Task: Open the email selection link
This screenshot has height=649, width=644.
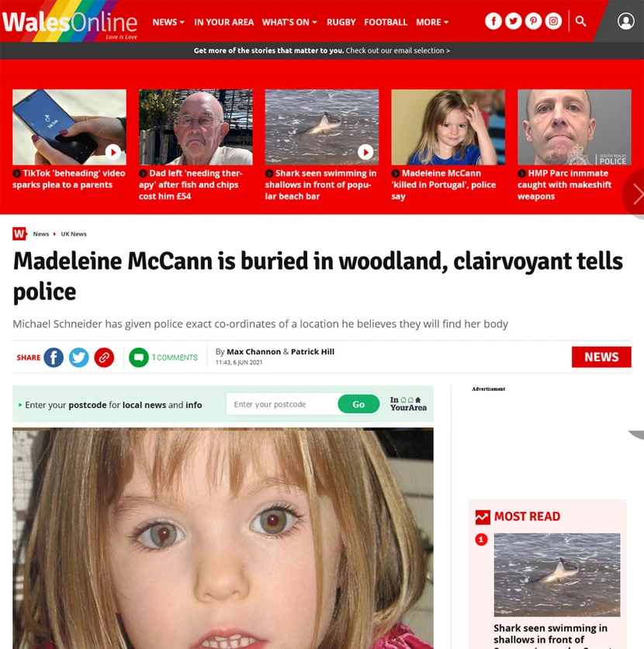Action: point(397,50)
